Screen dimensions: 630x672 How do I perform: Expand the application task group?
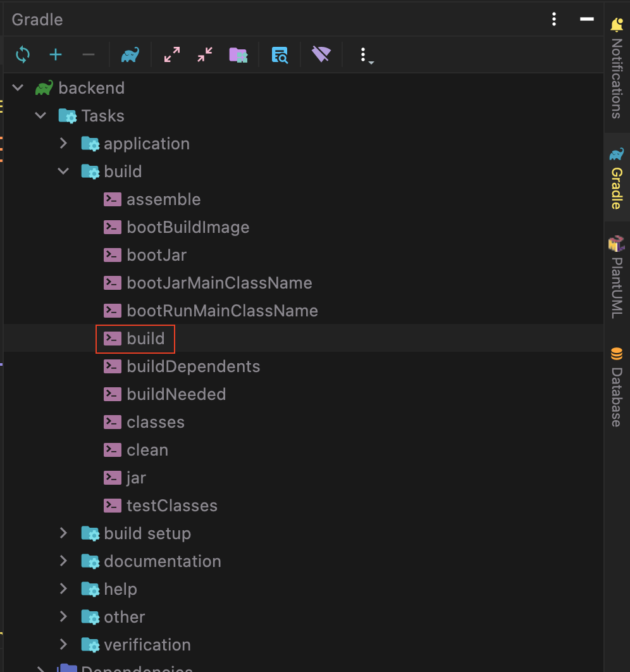(x=63, y=144)
